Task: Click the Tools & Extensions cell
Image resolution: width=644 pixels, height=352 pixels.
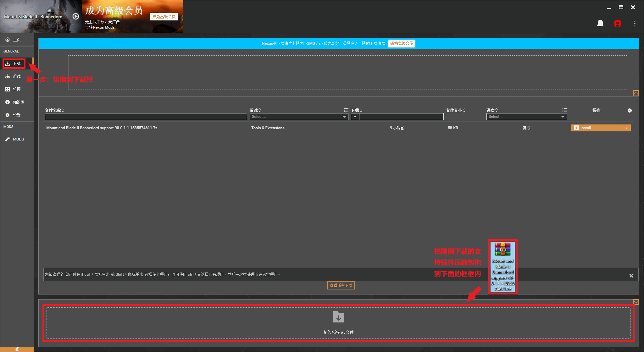Action: [268, 128]
